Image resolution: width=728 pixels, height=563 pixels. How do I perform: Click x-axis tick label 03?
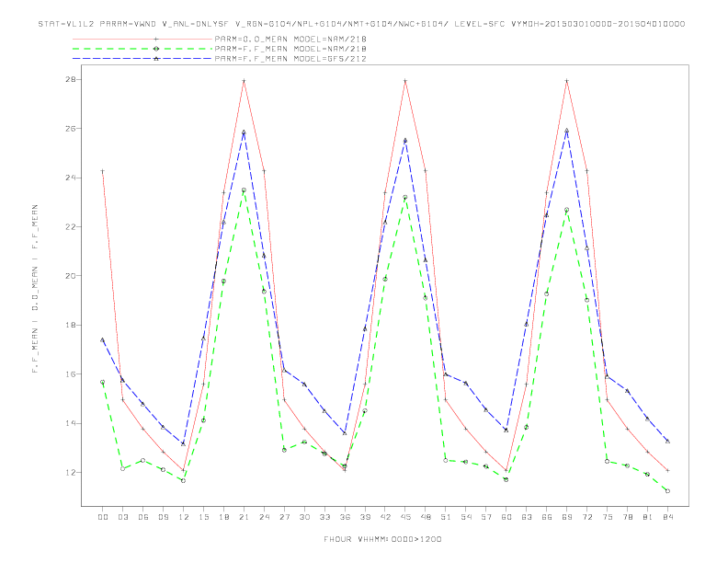point(122,517)
